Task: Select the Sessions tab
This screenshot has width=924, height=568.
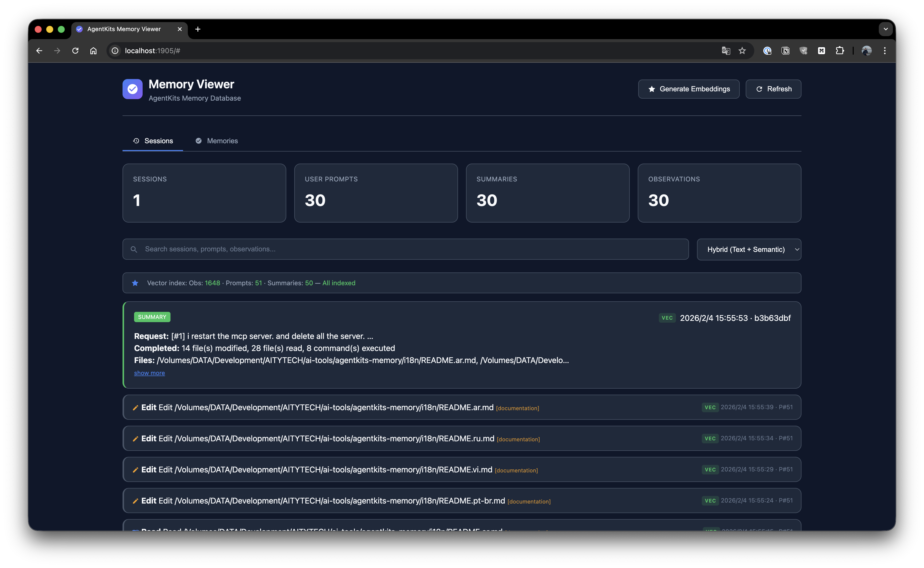Action: coord(153,141)
